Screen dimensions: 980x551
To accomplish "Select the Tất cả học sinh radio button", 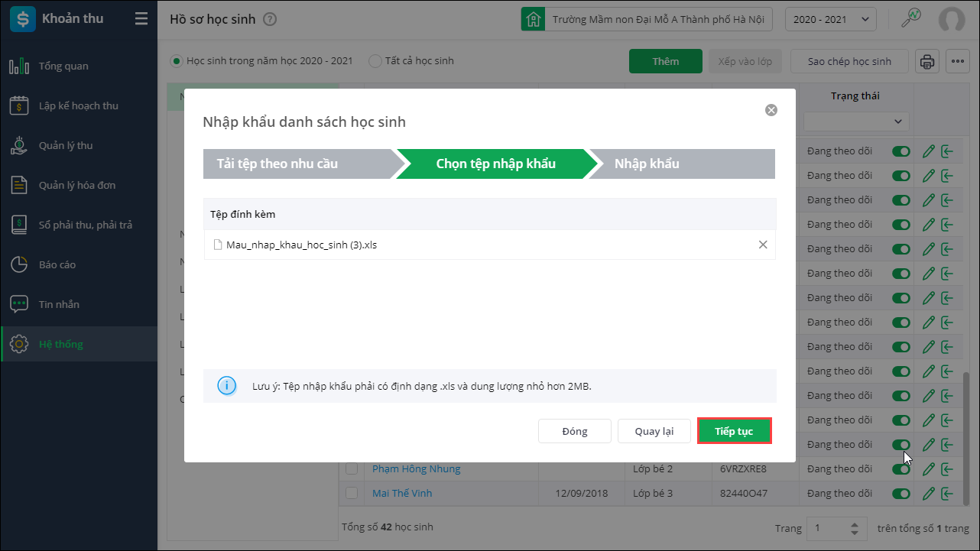I will (375, 61).
